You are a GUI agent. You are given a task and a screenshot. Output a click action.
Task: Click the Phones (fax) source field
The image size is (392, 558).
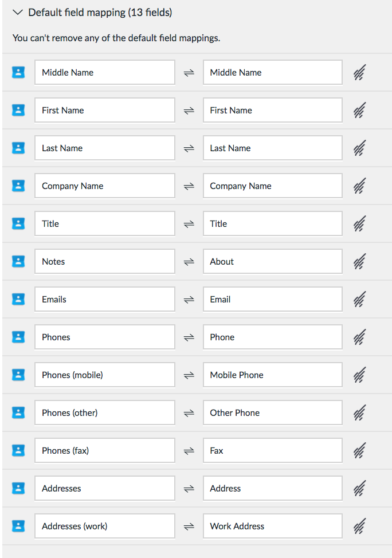coord(105,450)
